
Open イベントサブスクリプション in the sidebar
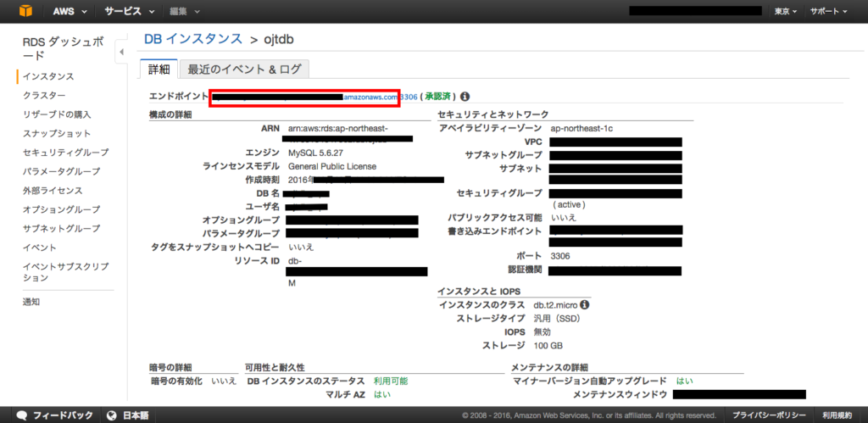point(65,272)
